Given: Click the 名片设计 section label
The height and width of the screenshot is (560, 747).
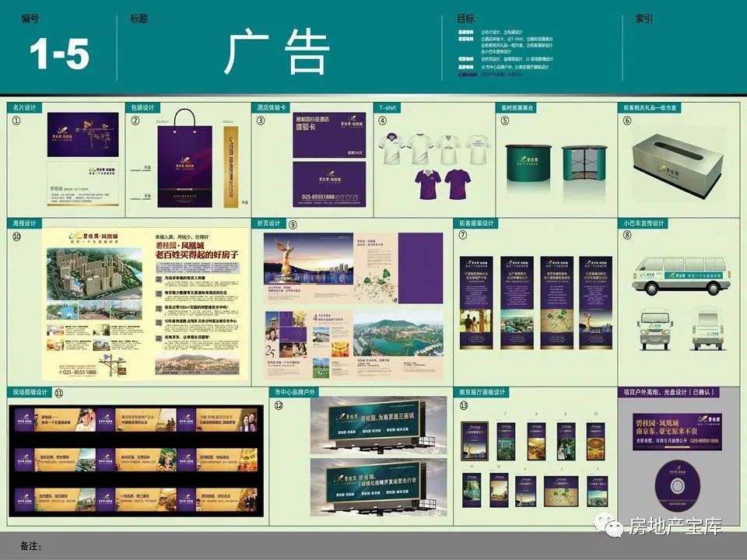Looking at the screenshot, I should pyautogui.click(x=24, y=107).
